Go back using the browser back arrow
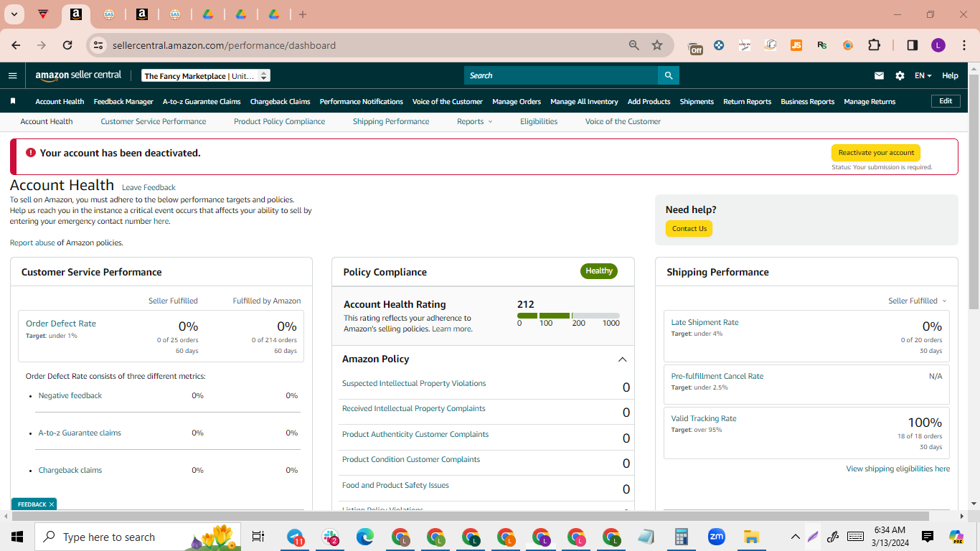 click(16, 45)
